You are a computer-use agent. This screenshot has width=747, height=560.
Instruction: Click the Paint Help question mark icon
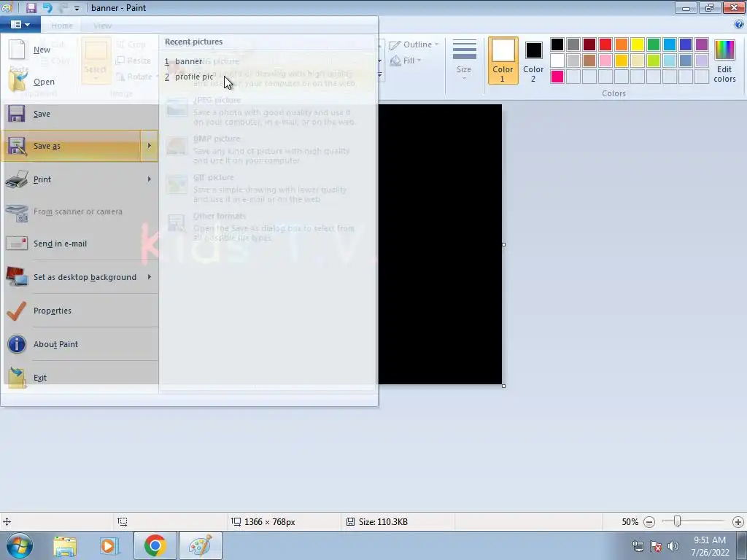[738, 24]
